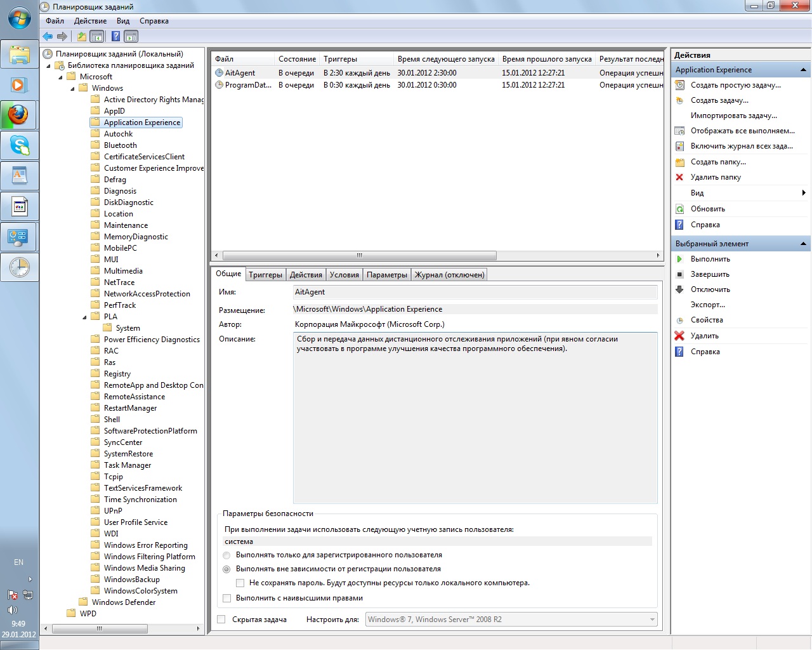Screen dimensions: 812x650
Task: Open the Файл menu
Action: click(x=55, y=21)
